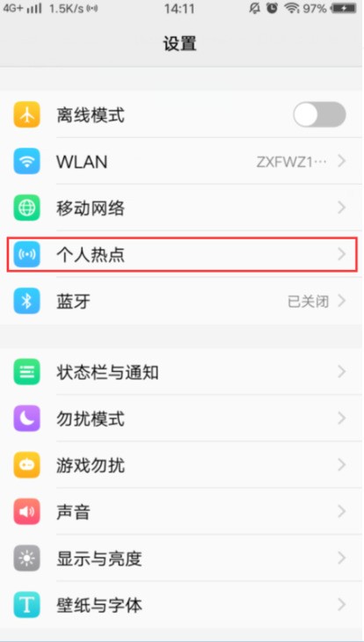Viewport: 364px width, 642px height.
Task: Toggle the offline mode (离线模式) switch
Action: [319, 115]
